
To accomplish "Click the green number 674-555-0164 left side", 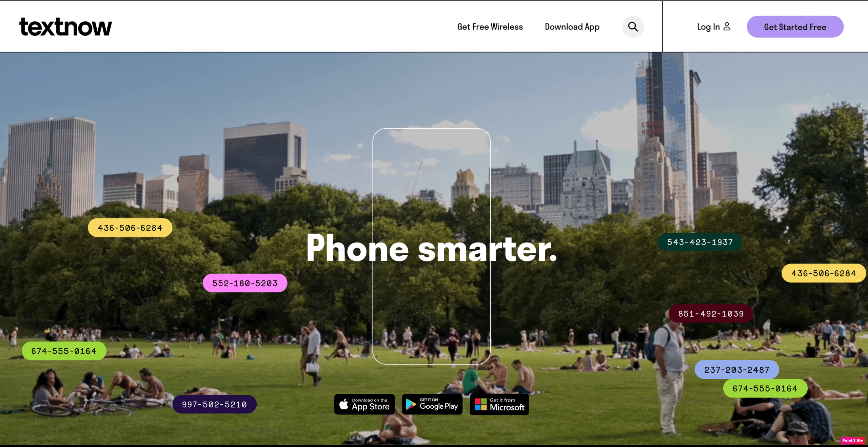I will click(x=64, y=350).
